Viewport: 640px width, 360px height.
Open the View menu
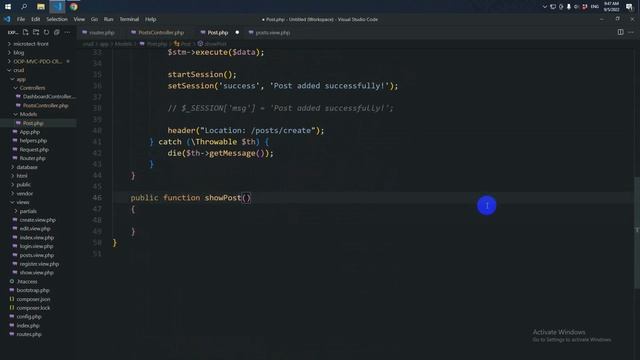click(79, 19)
